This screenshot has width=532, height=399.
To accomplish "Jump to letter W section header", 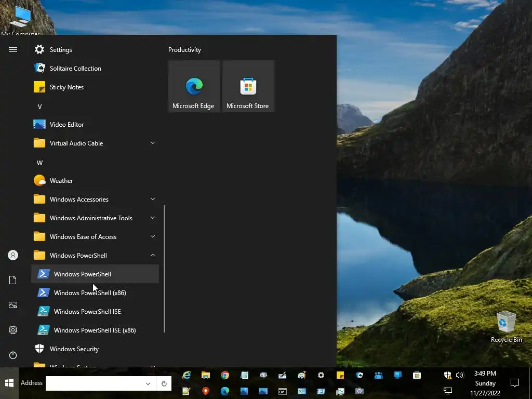I will tap(39, 163).
